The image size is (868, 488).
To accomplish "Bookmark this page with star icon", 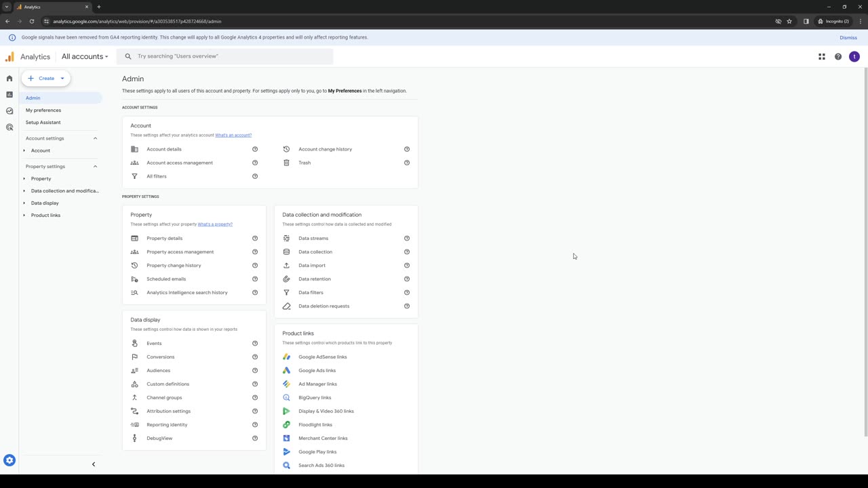I will click(x=789, y=22).
